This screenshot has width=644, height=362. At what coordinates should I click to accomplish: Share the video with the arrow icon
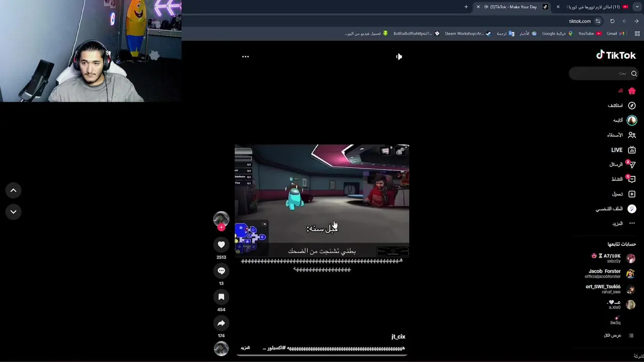[x=221, y=323]
